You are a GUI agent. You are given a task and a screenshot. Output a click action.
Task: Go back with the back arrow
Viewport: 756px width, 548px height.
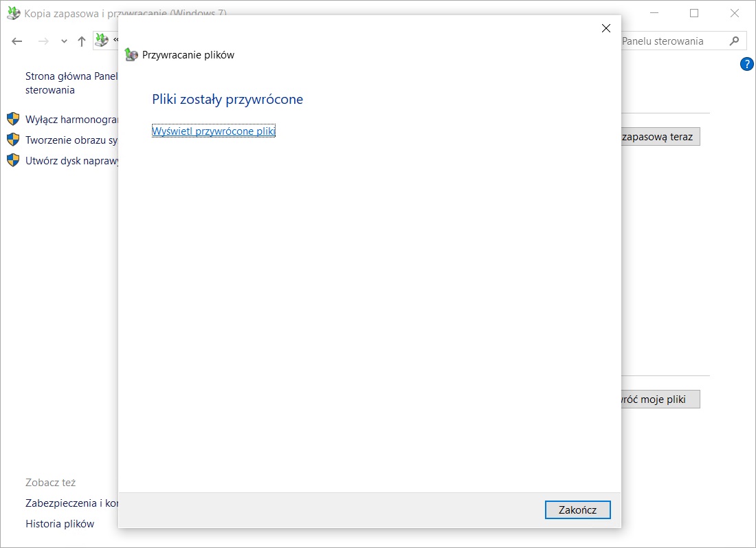tap(18, 41)
